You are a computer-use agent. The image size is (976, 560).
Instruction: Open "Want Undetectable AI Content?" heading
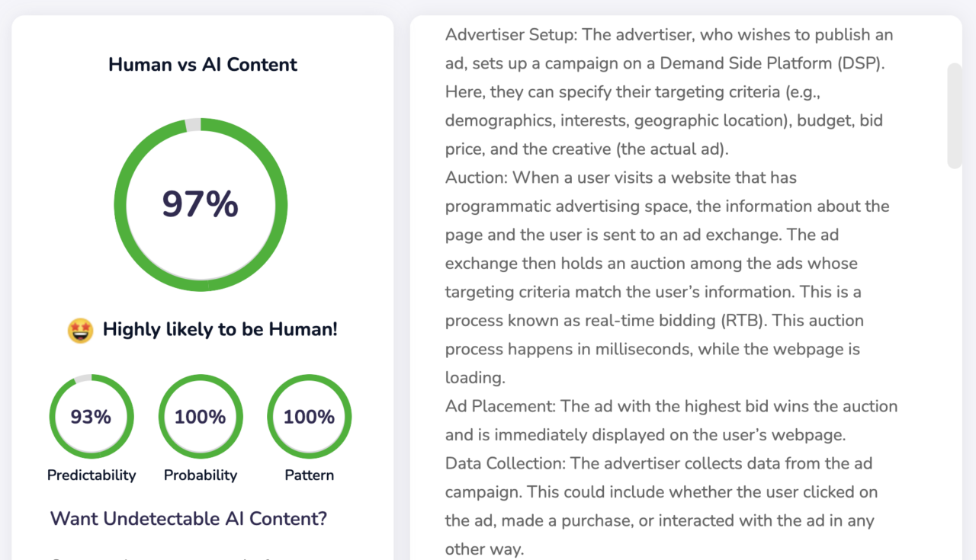(188, 519)
